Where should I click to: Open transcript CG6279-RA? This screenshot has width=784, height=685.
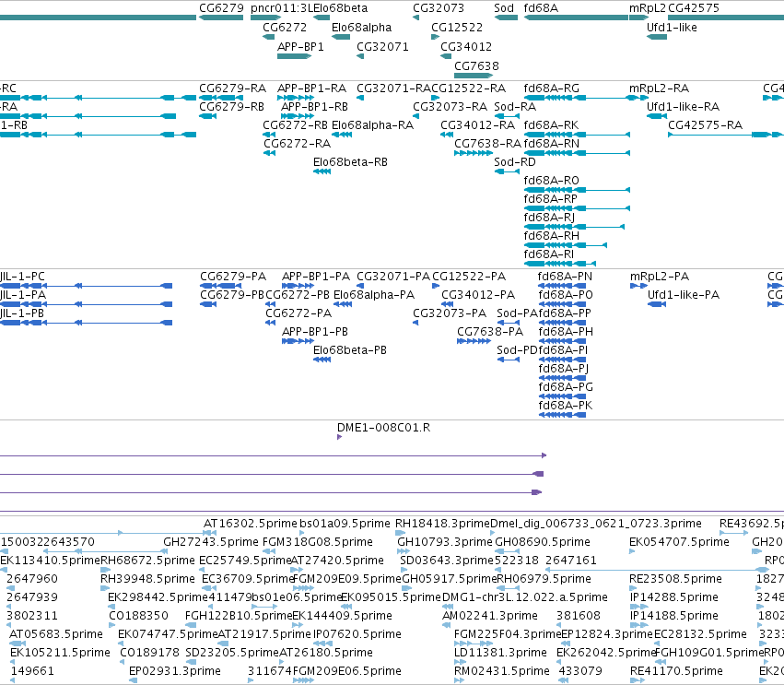(x=222, y=98)
